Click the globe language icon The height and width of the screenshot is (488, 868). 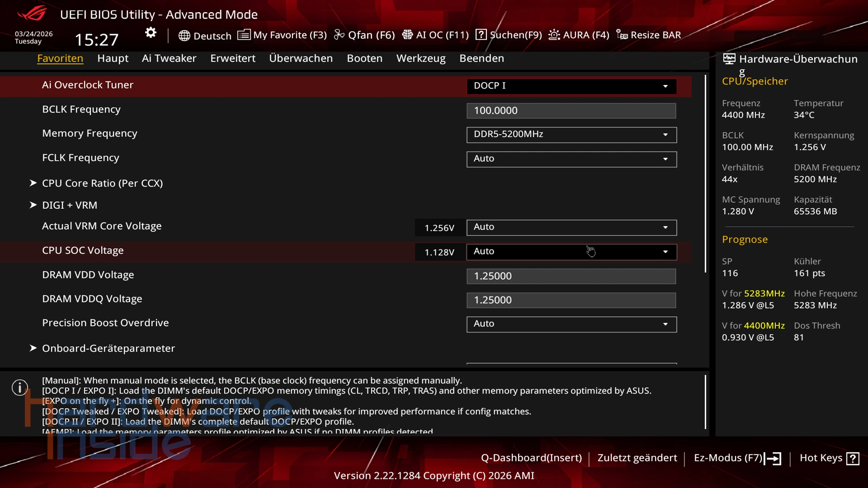click(184, 36)
